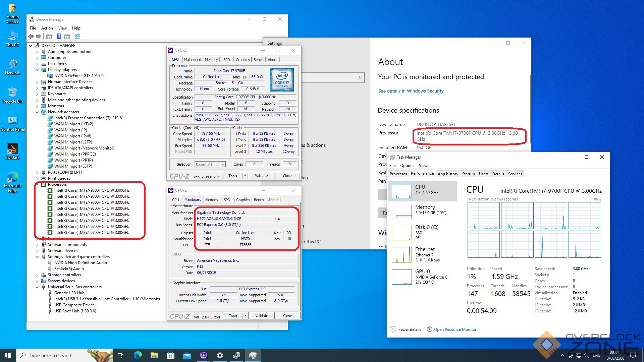The image size is (644, 362).
Task: Click the Fewer details chevron icon
Action: (393, 329)
